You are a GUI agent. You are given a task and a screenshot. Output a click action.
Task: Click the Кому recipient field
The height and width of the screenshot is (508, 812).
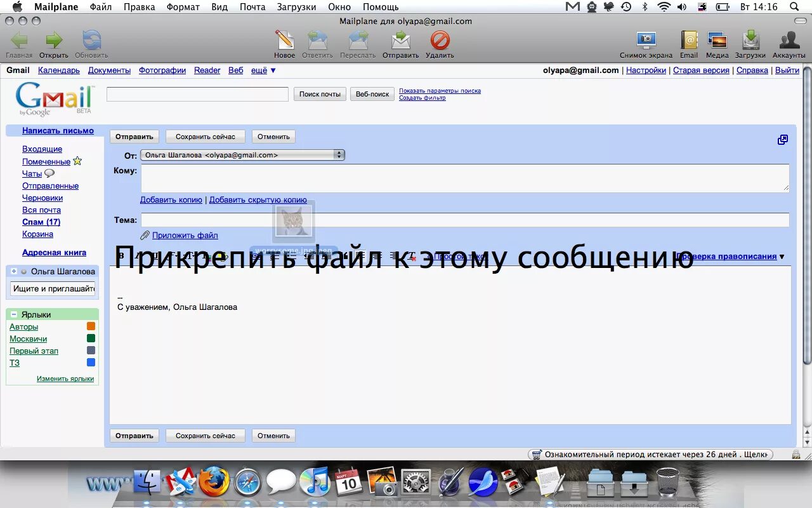click(x=465, y=178)
